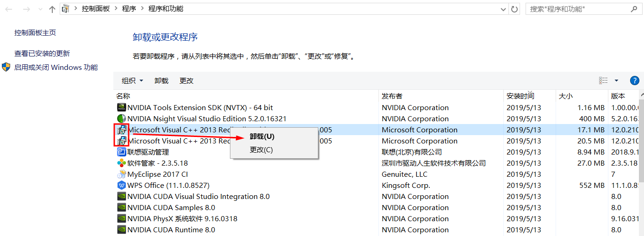This screenshot has height=236, width=644.
Task: Click the NVIDIA Nsight Visual Studio icon
Action: pos(121,119)
